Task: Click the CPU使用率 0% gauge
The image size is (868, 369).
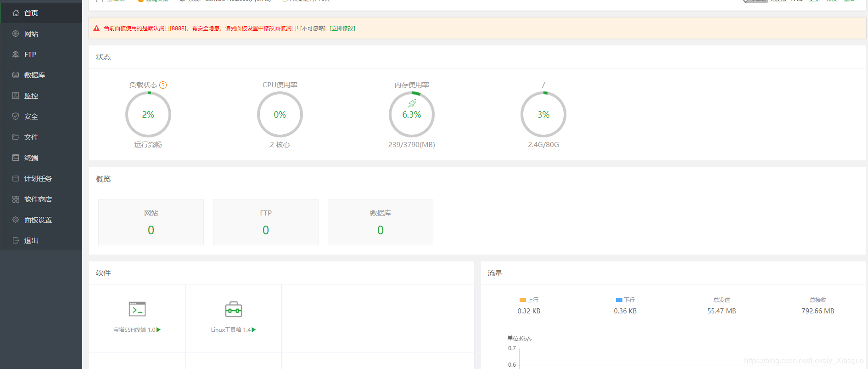Action: (x=280, y=114)
